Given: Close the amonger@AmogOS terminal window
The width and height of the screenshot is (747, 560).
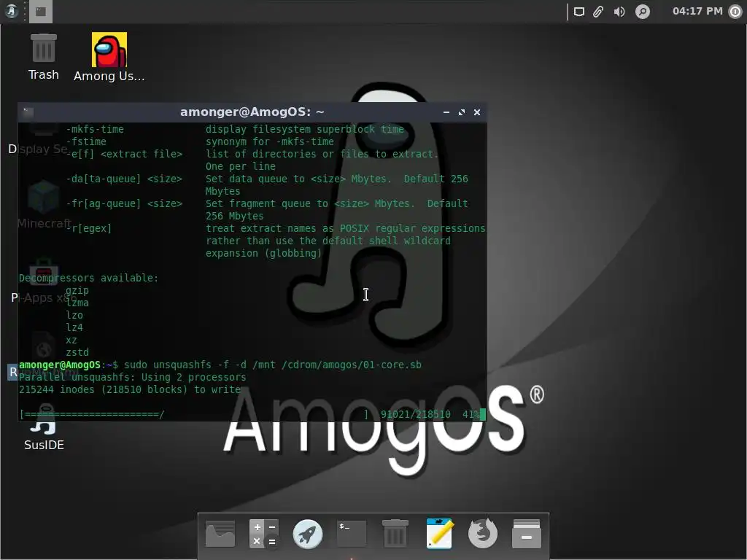Looking at the screenshot, I should click(x=477, y=112).
